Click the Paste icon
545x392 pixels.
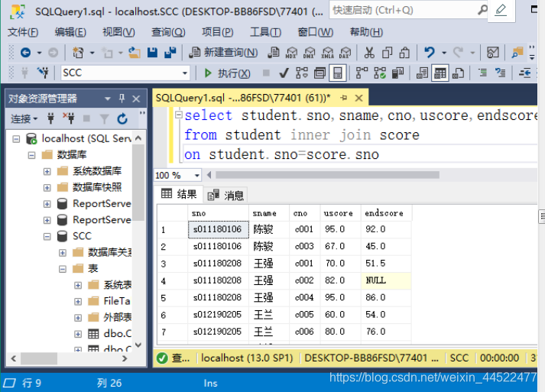coord(404,53)
